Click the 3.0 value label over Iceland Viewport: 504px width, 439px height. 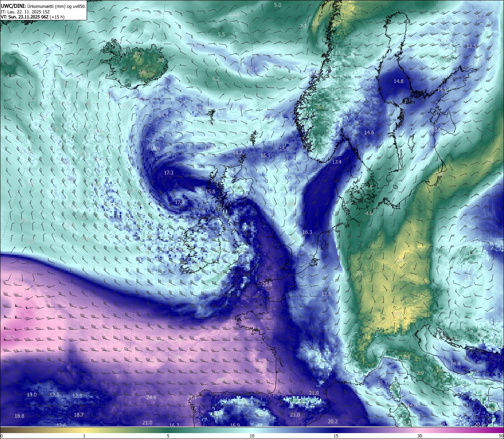point(161,60)
